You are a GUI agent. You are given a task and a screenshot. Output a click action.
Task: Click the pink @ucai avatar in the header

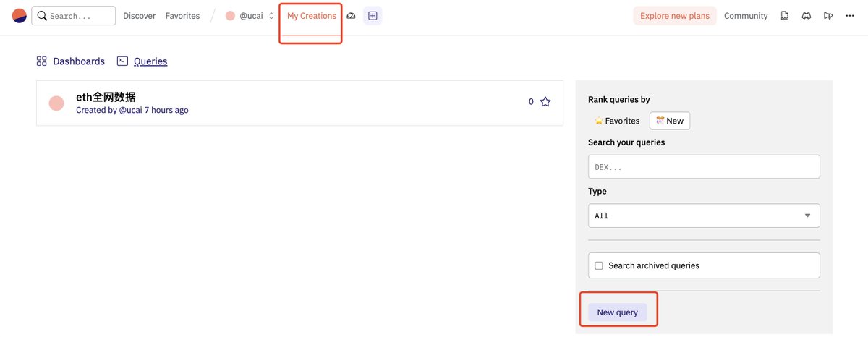(x=230, y=16)
